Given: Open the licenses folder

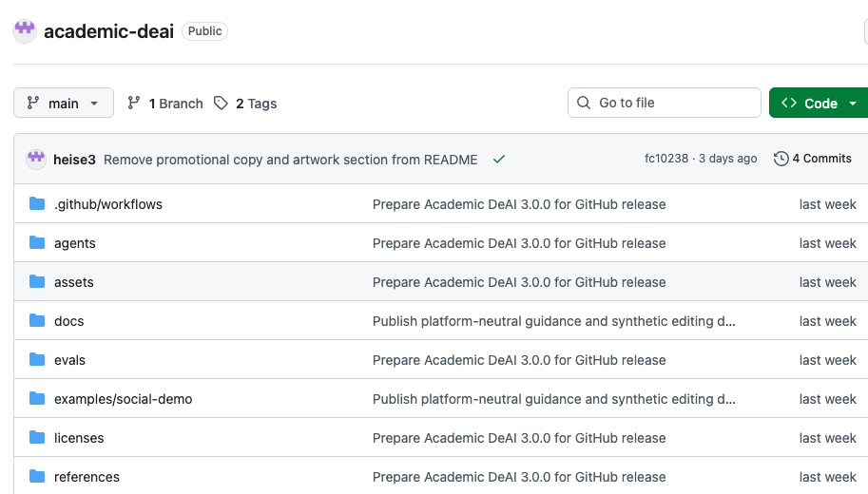Looking at the screenshot, I should 79,438.
